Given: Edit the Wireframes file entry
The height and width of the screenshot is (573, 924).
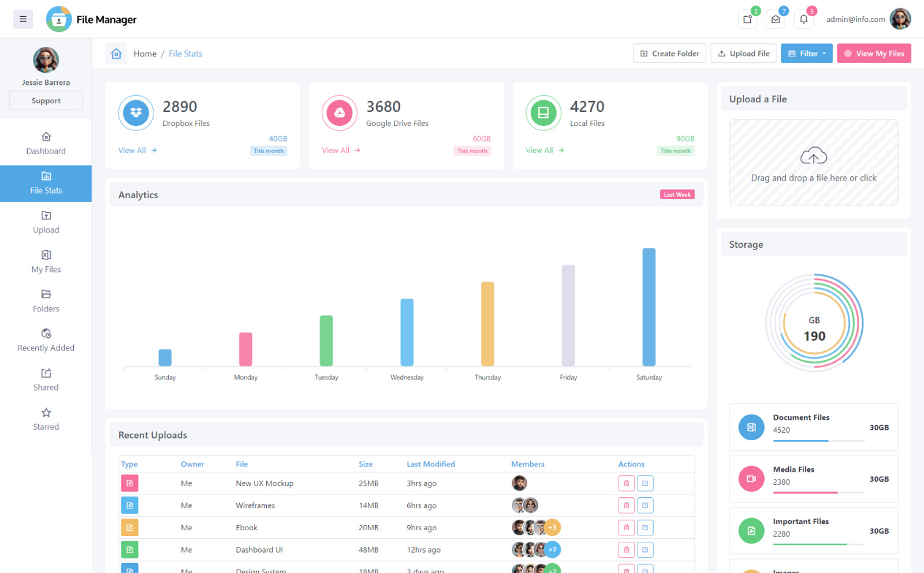Looking at the screenshot, I should [646, 505].
